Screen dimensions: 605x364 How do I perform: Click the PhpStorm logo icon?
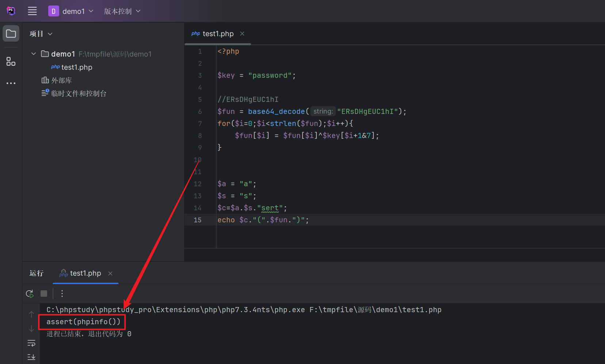click(x=11, y=11)
